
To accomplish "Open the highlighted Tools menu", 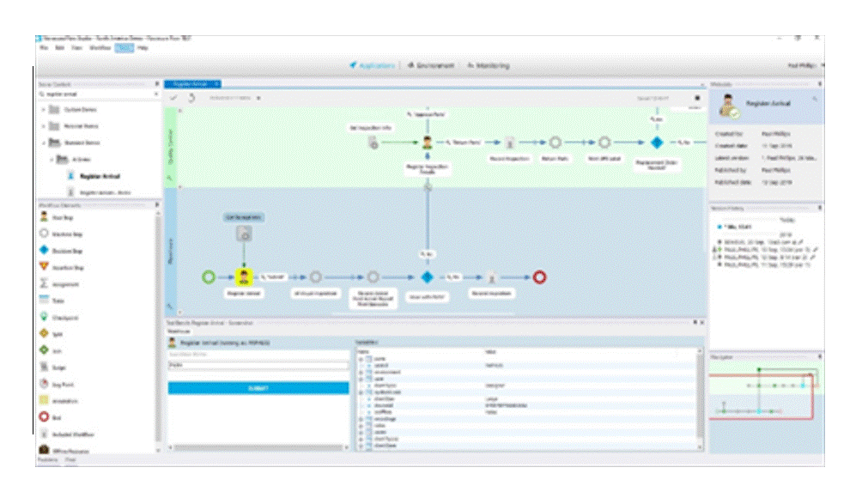I will point(124,48).
